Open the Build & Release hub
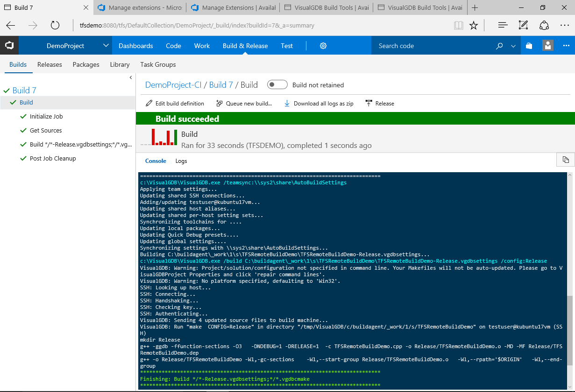575x392 pixels. 245,46
